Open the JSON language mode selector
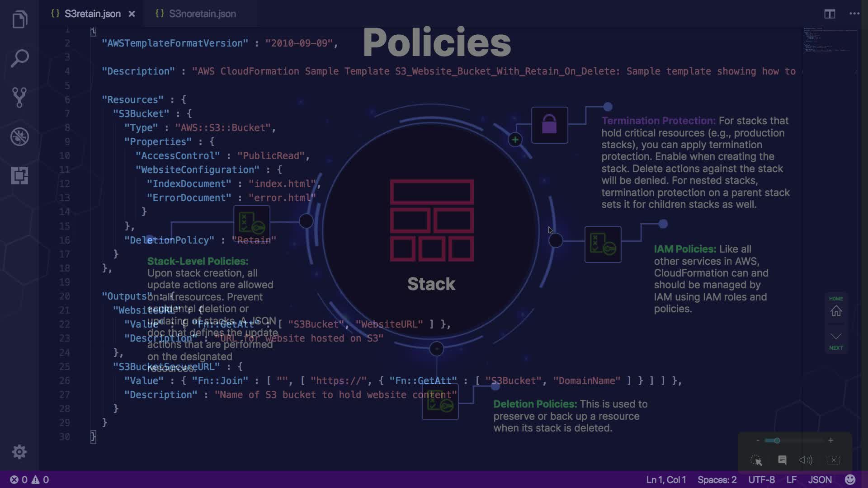This screenshot has width=868, height=488. (820, 480)
